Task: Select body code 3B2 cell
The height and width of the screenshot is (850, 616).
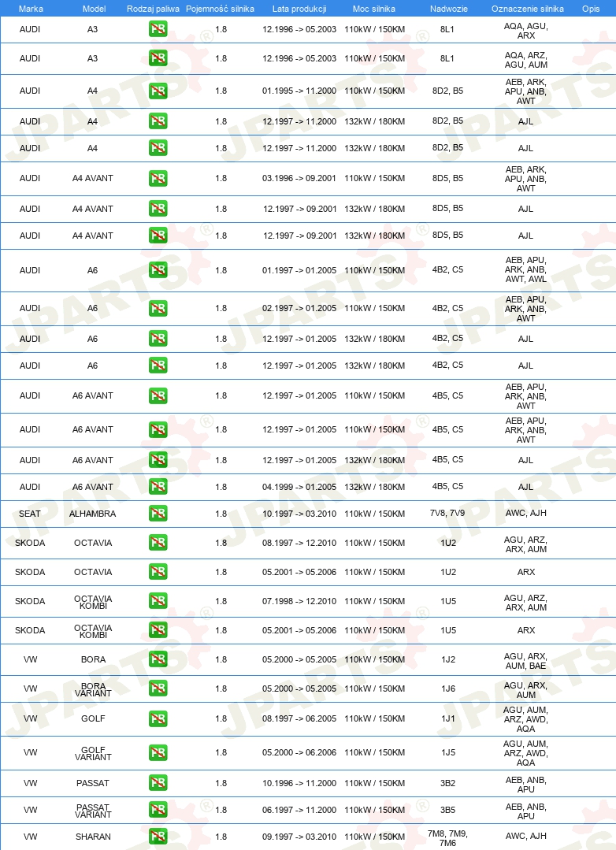Action: click(448, 783)
